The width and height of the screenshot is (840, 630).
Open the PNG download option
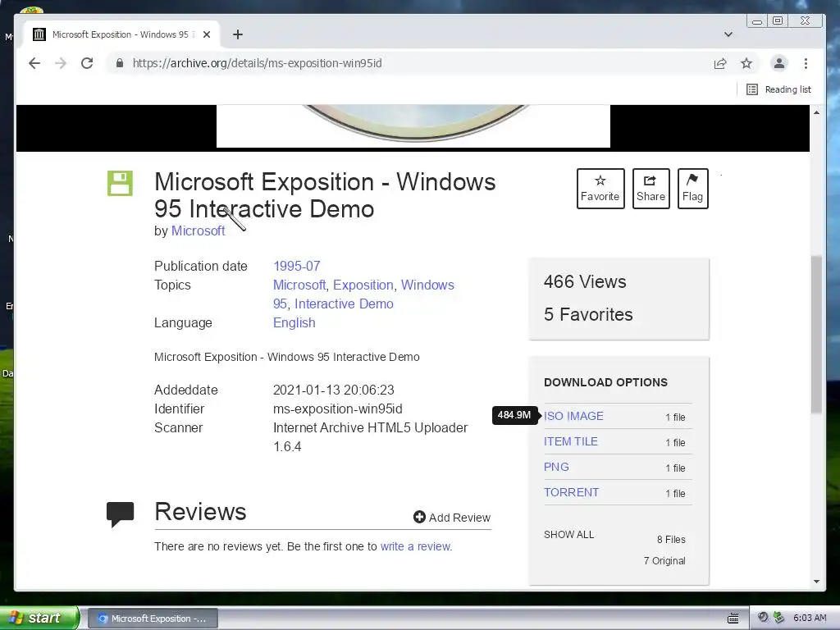tap(556, 467)
